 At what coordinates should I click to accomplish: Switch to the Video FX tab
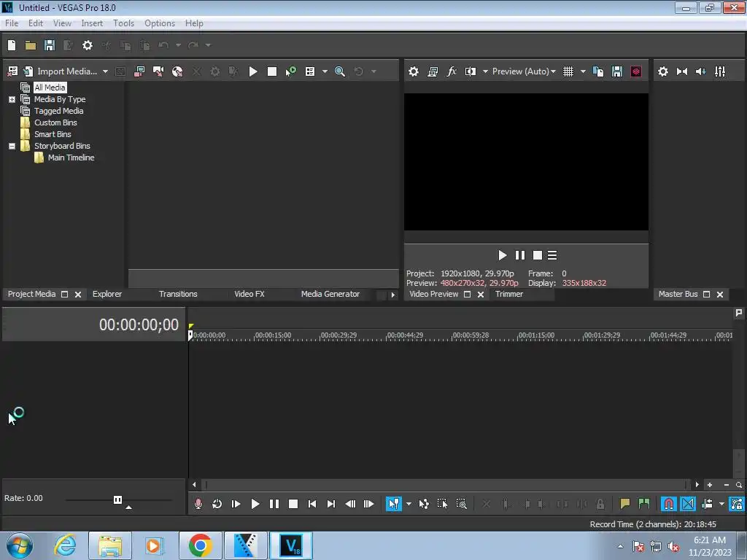click(x=249, y=295)
